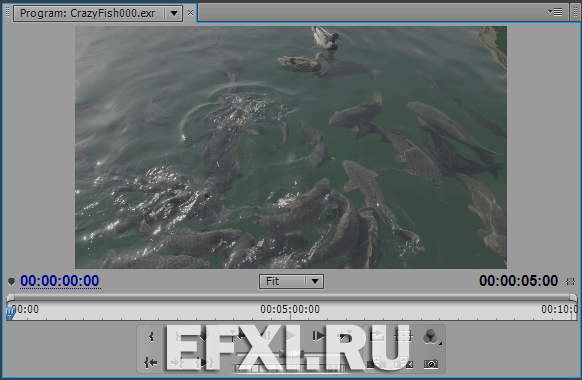
Task: Click the Go to In Point icon
Action: (151, 363)
